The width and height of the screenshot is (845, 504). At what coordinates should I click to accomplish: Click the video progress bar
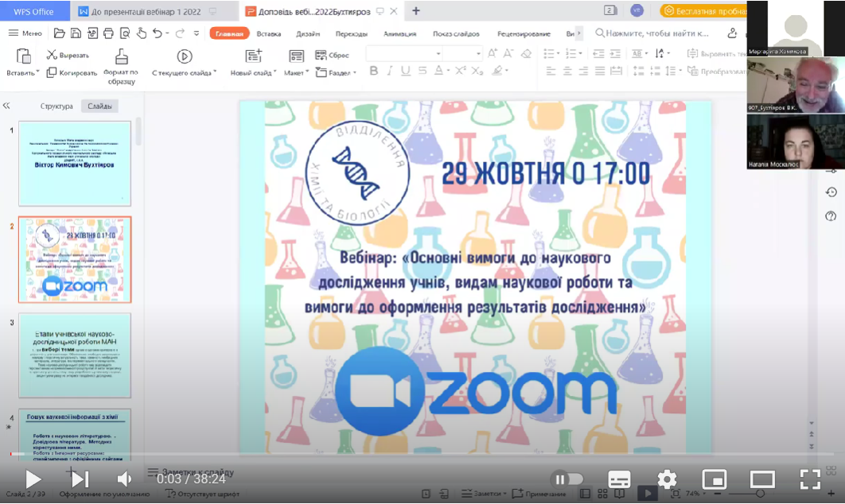tap(422, 454)
